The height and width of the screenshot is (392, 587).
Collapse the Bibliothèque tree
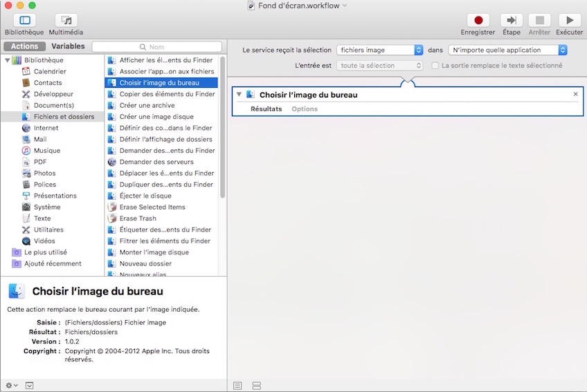click(x=7, y=60)
